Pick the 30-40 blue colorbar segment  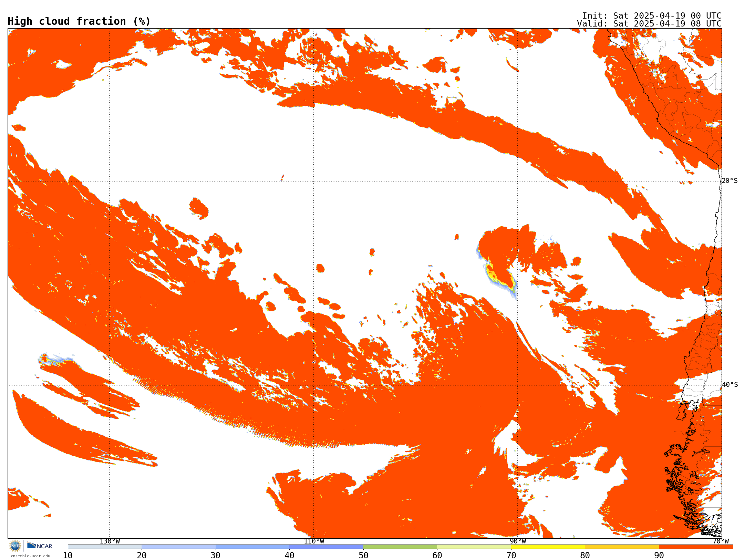[x=252, y=547]
